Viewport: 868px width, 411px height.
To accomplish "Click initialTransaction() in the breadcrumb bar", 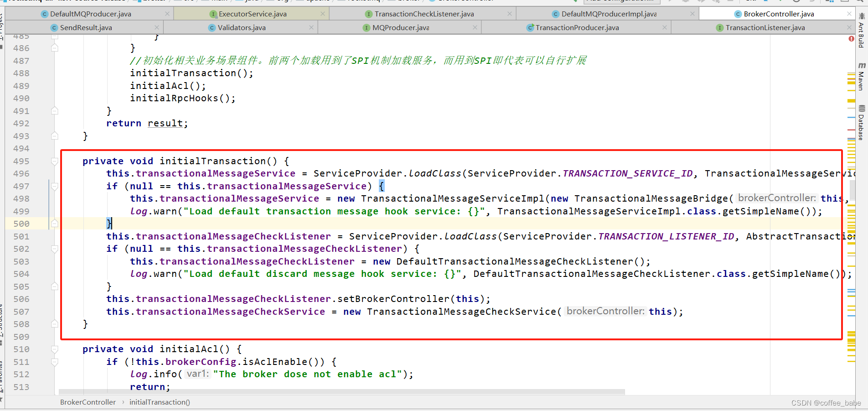I will click(160, 402).
